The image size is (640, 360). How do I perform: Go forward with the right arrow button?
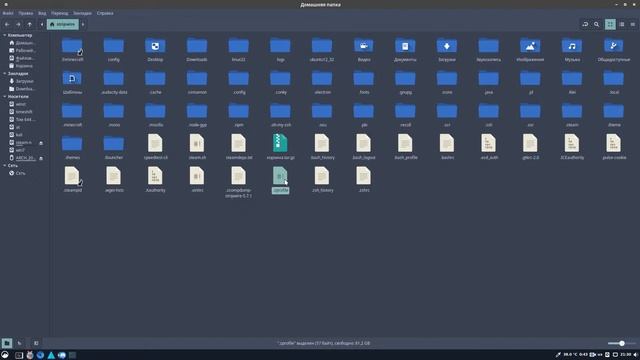18,24
